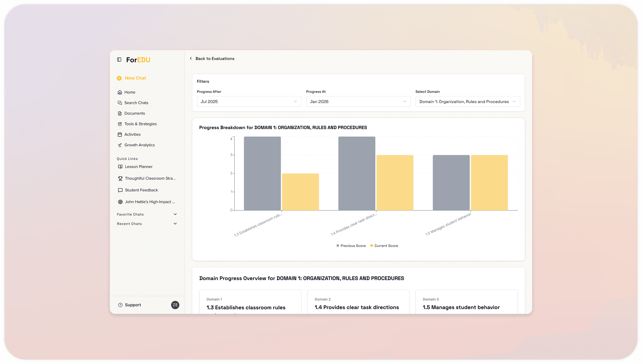Open Home from the house icon
This screenshot has width=642, height=364.
click(120, 92)
